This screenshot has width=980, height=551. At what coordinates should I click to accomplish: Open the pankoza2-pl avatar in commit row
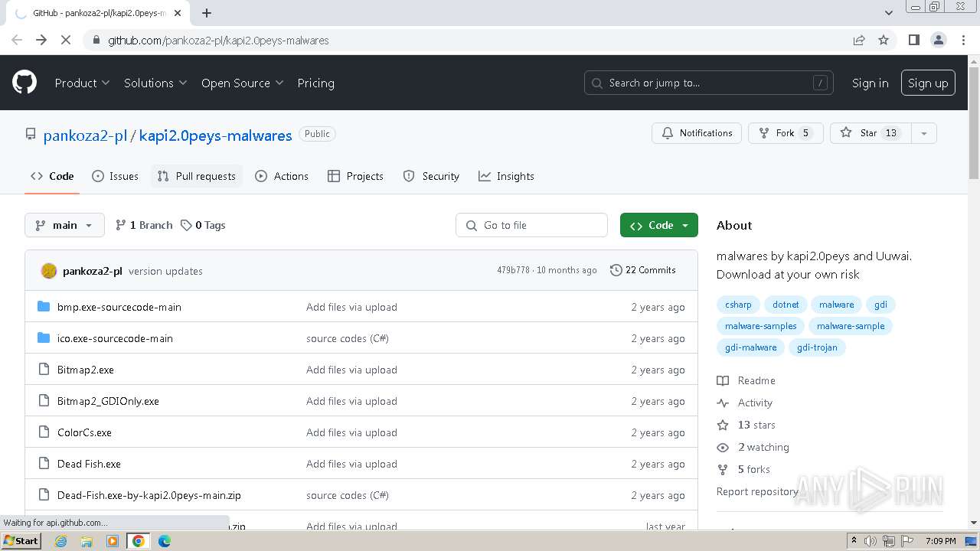49,271
